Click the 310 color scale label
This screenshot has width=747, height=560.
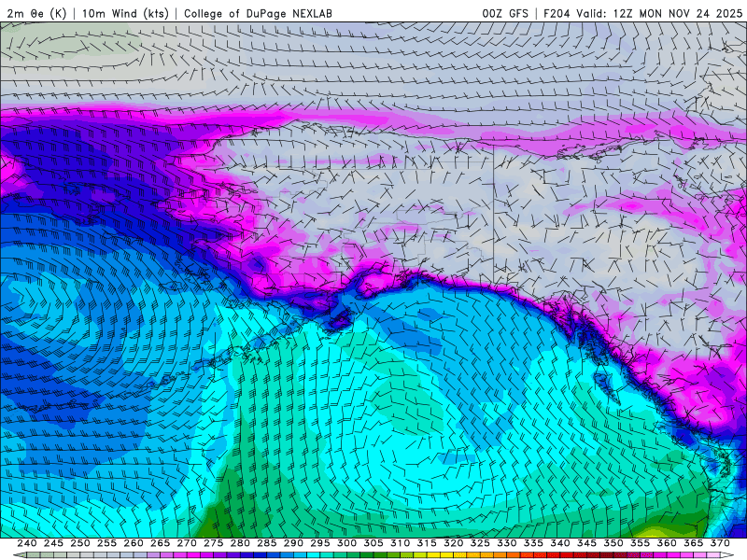click(x=401, y=543)
